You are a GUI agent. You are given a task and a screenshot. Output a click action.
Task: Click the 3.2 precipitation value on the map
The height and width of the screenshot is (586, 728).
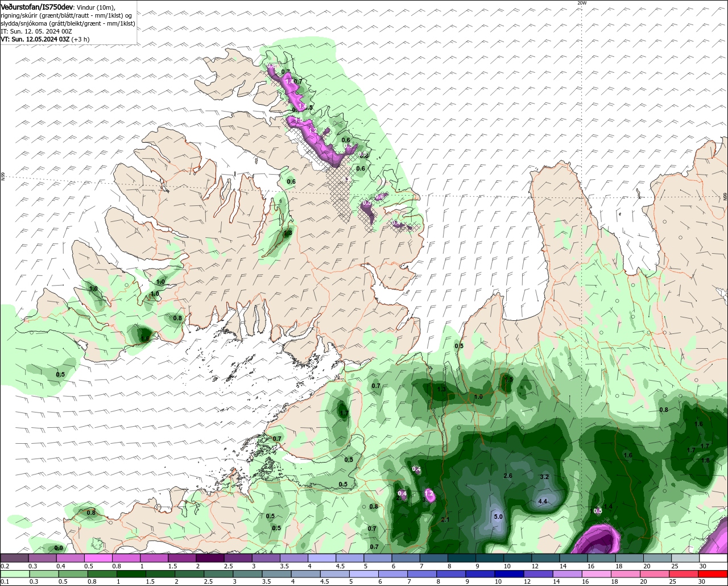pos(544,477)
